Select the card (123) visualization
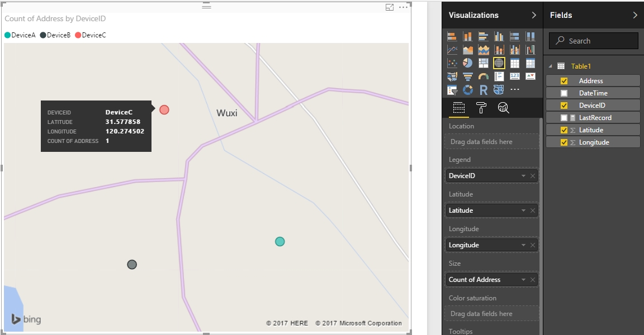Screen dimensions: 644x335 click(515, 76)
